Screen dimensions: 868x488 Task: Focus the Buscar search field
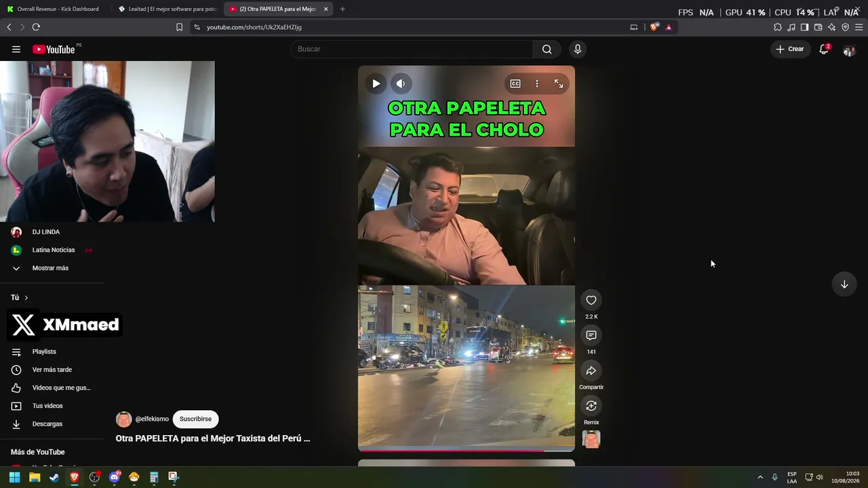tap(412, 49)
